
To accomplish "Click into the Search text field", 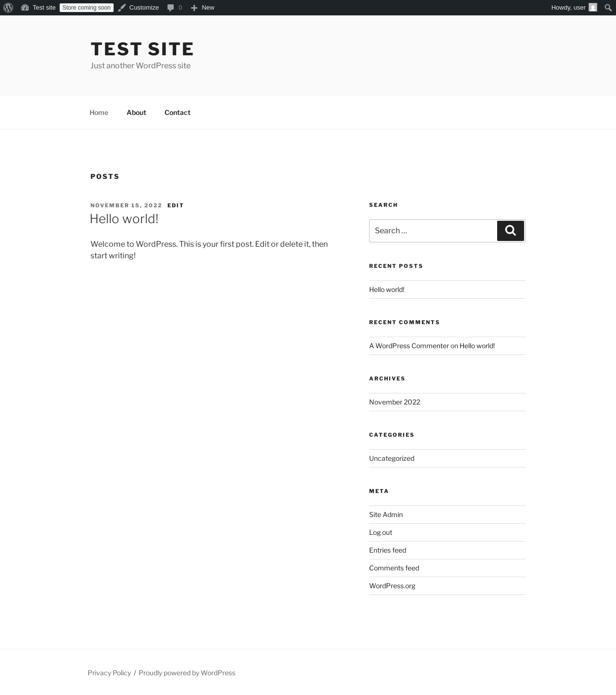I will tap(433, 231).
